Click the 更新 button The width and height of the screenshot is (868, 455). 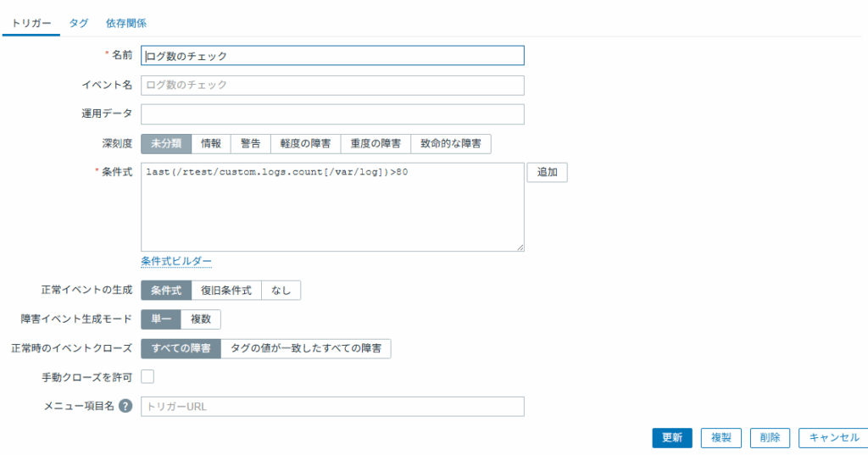pyautogui.click(x=672, y=438)
